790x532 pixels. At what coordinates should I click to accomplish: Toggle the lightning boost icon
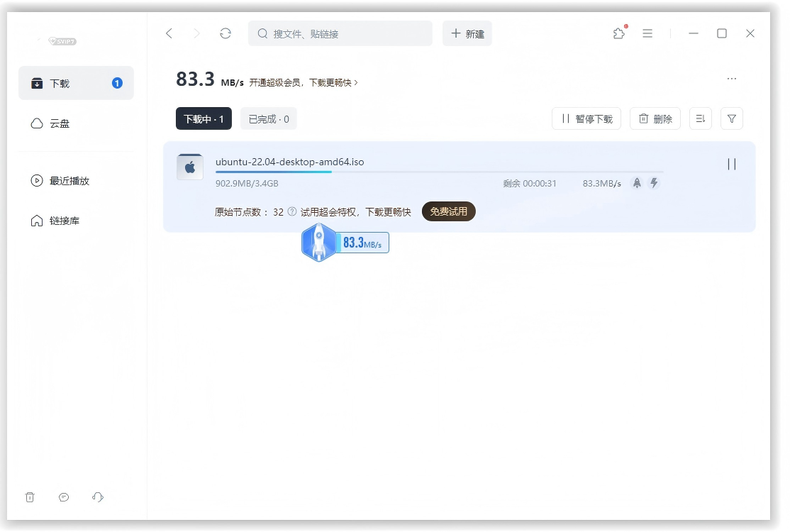(654, 183)
